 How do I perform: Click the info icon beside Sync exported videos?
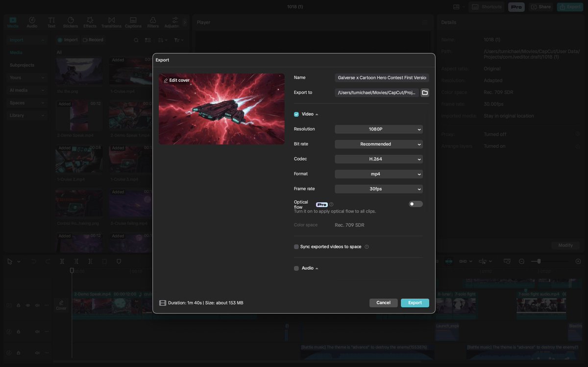[x=367, y=247]
